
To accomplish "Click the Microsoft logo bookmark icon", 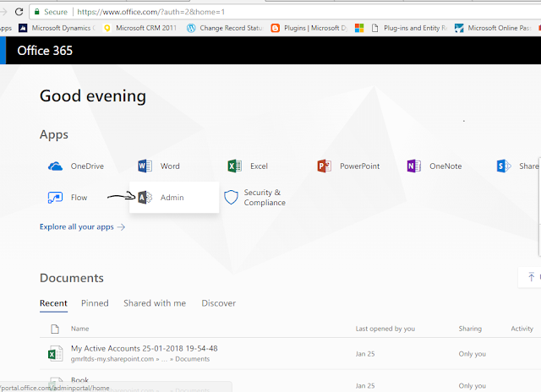I will [359, 28].
